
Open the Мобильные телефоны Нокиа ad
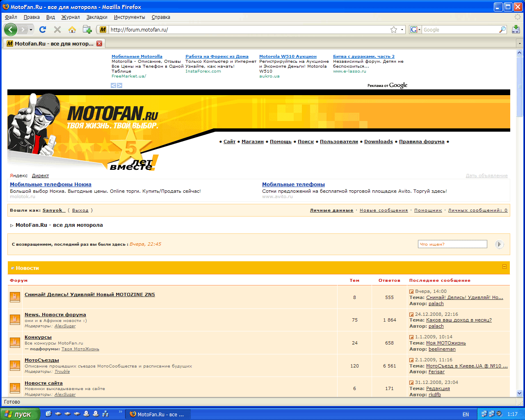click(x=50, y=185)
